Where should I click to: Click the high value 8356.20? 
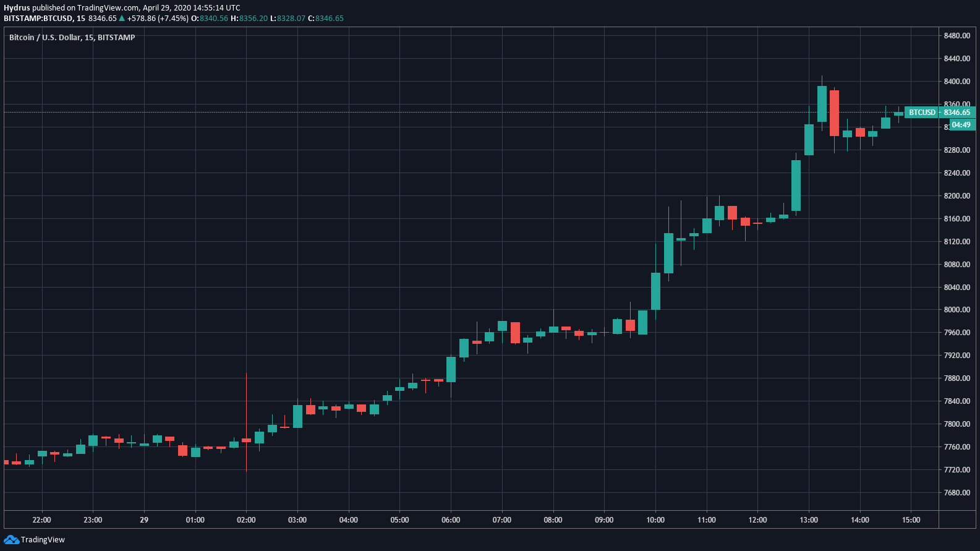pos(254,19)
